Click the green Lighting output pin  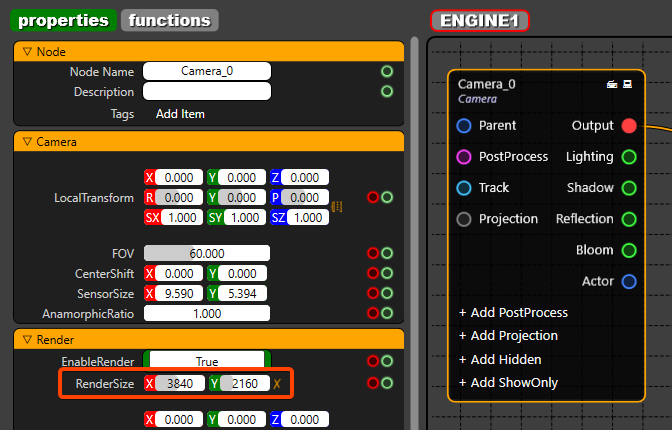pos(628,157)
